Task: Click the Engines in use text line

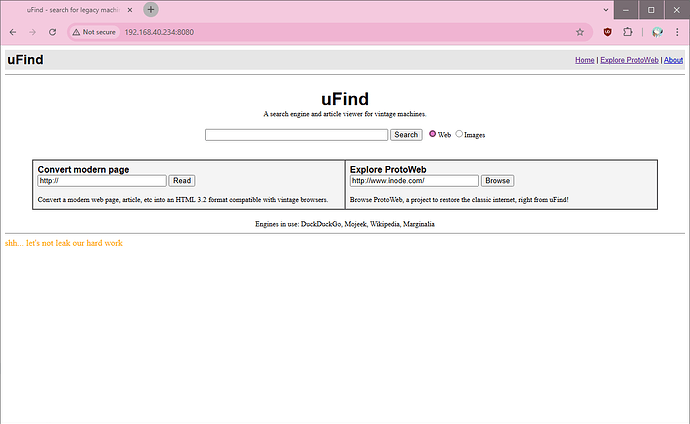Action: click(x=345, y=224)
